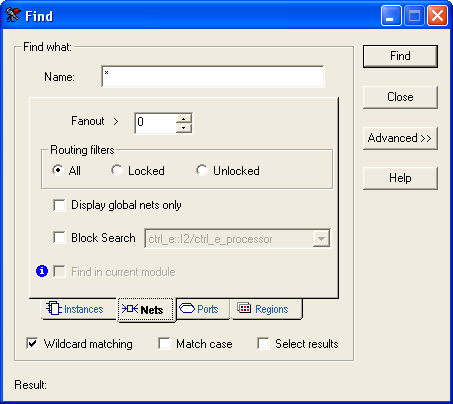Click the Instances tab chip icon
Image resolution: width=453 pixels, height=404 pixels.
pyautogui.click(x=53, y=308)
